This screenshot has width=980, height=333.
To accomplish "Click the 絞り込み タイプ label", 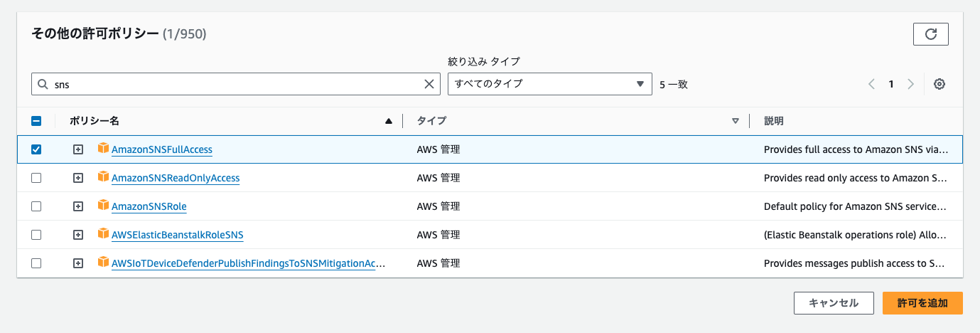I will pyautogui.click(x=484, y=61).
